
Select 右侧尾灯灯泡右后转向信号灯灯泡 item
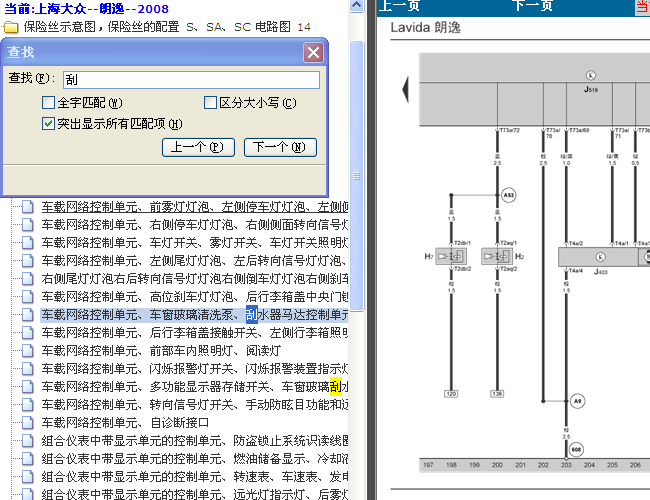click(194, 278)
